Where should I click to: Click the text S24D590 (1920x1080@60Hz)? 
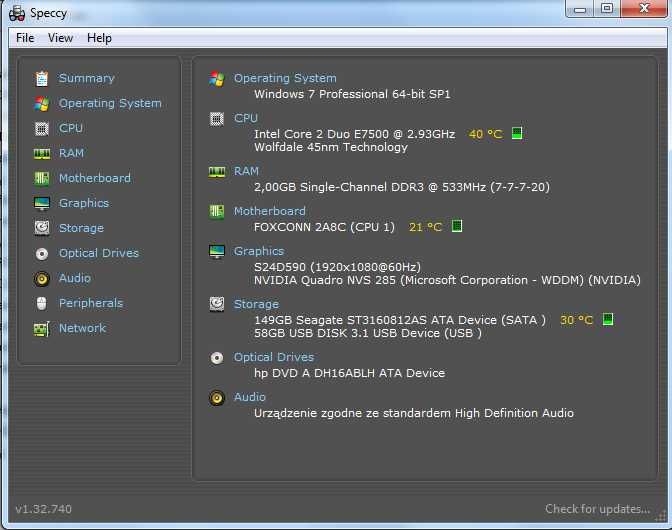(x=337, y=267)
